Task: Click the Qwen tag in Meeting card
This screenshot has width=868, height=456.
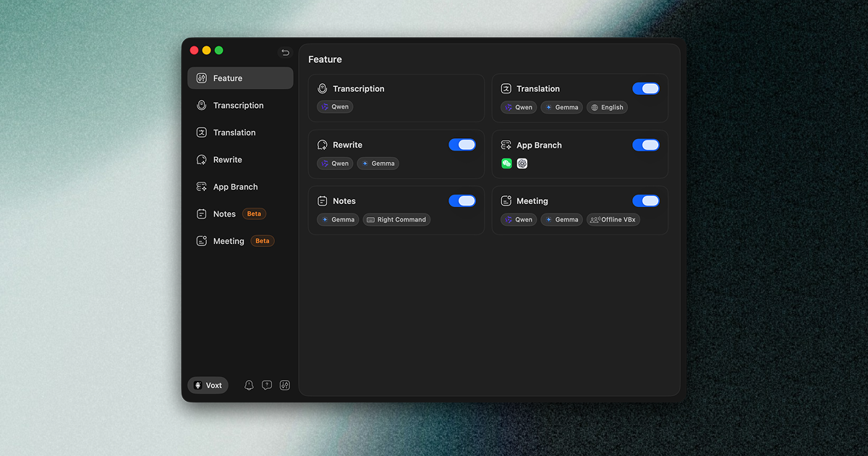Action: 519,219
